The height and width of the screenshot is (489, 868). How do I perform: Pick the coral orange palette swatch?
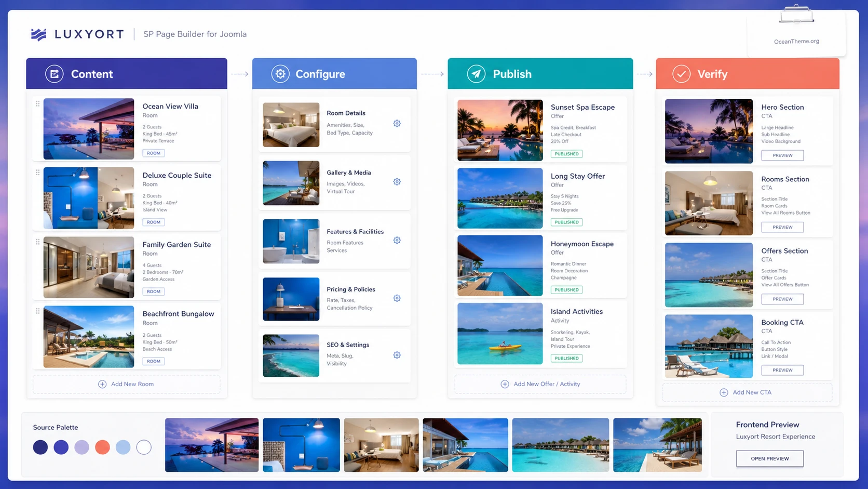[x=102, y=447]
